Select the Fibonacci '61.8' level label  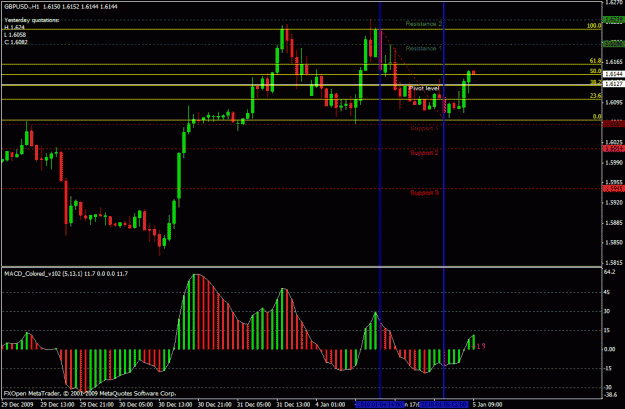(595, 61)
